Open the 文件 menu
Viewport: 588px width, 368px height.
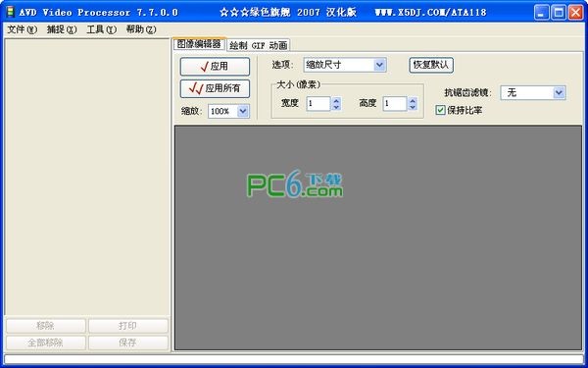(x=23, y=29)
